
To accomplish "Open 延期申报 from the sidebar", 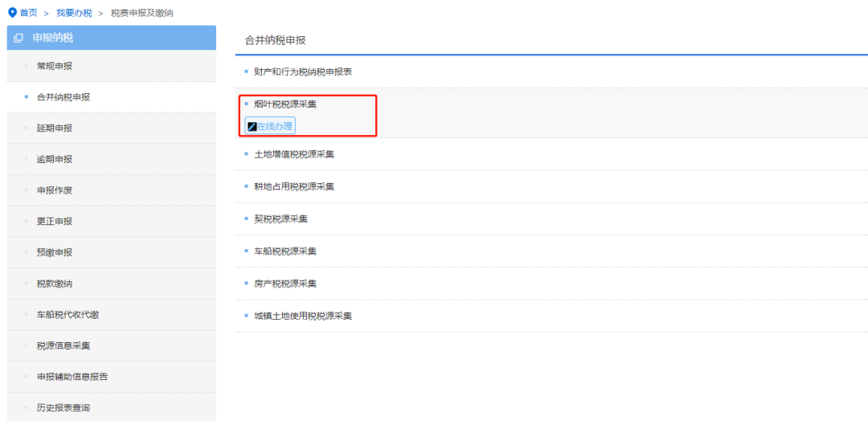I will coord(111,129).
